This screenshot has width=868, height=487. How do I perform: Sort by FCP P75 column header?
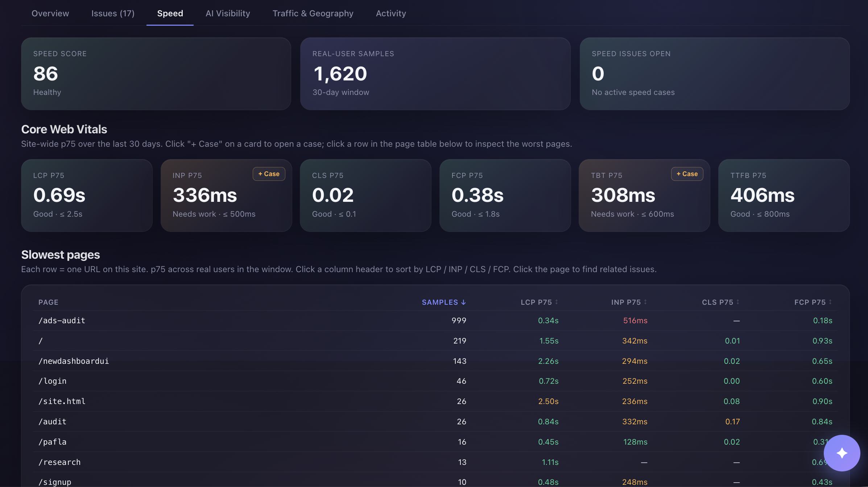pos(813,302)
